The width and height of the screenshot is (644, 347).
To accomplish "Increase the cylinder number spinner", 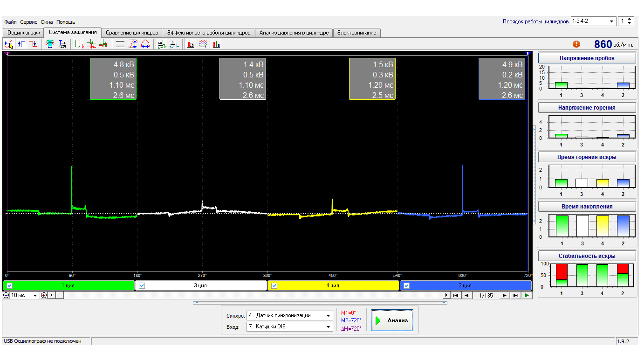I will 630,19.
